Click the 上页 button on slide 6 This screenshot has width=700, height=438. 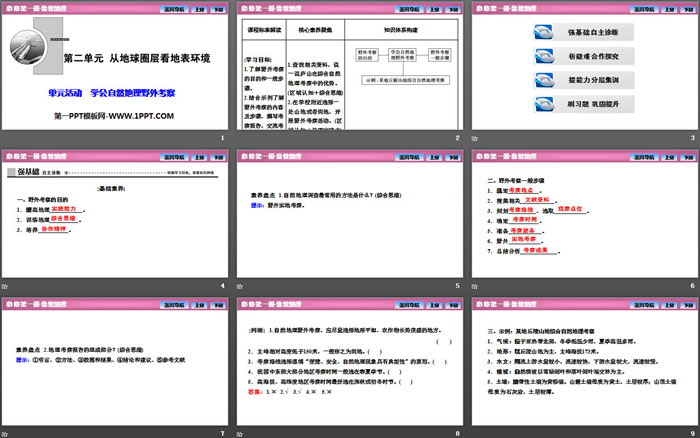click(669, 157)
